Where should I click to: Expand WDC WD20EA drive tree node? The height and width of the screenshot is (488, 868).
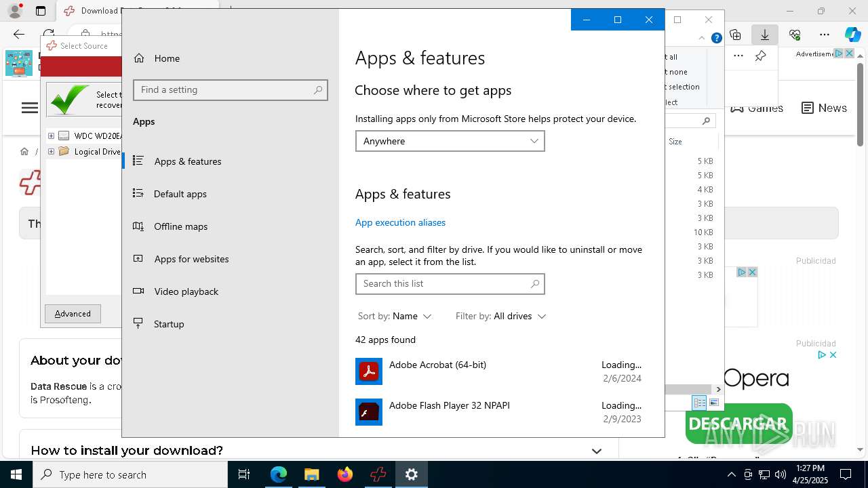(51, 136)
